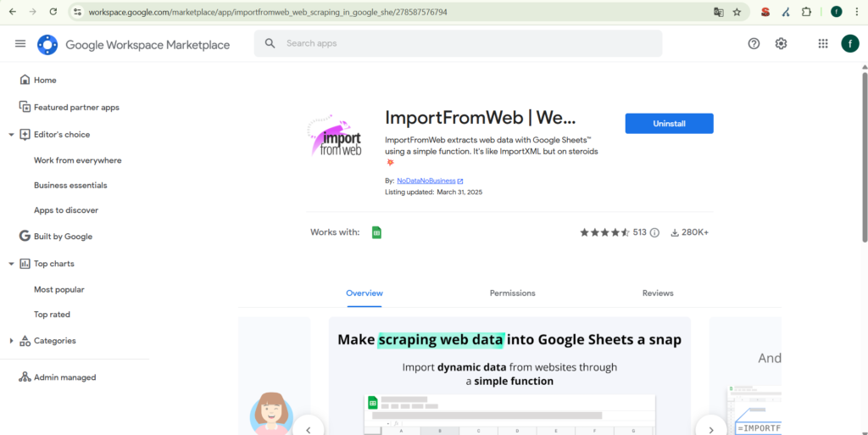Open the NoDataNoBusiness developer link
The width and height of the screenshot is (868, 435).
(x=426, y=181)
